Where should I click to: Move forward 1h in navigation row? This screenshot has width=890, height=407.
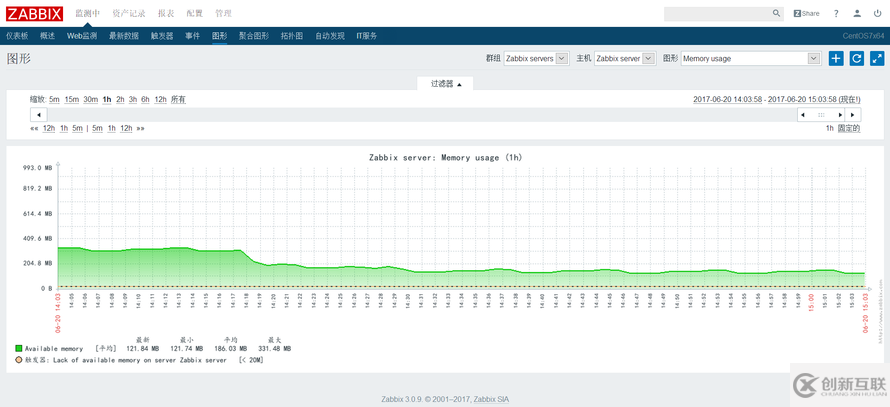tap(112, 128)
